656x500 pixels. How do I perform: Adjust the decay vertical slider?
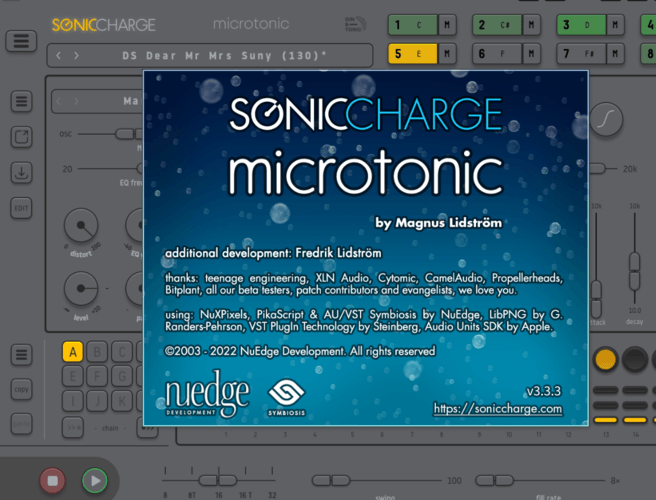point(634,271)
